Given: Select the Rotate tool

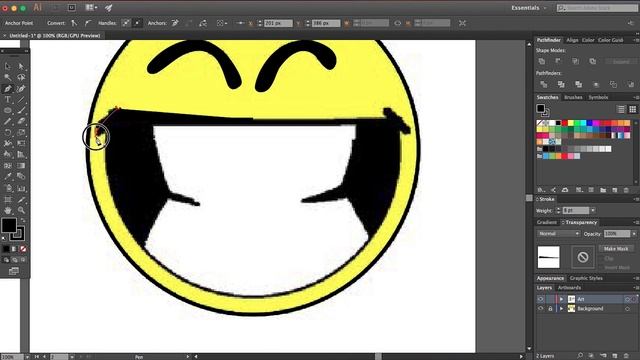Looking at the screenshot, I should (8, 133).
